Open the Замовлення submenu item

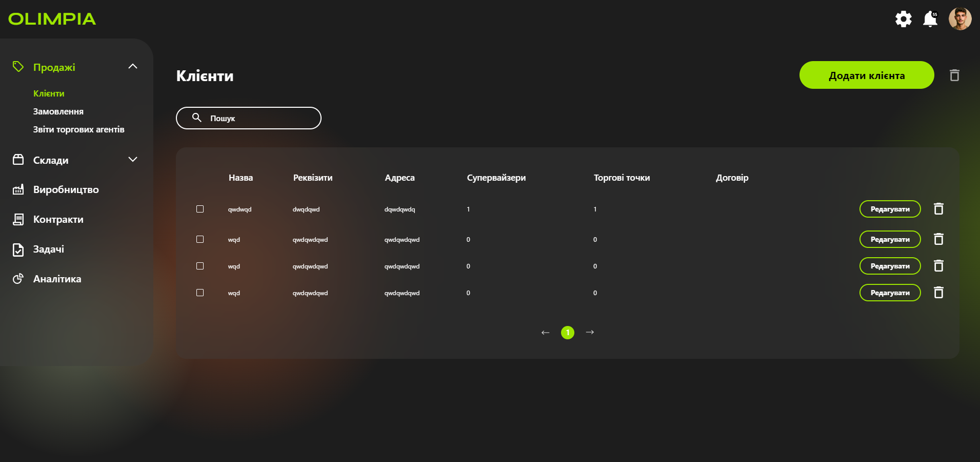pyautogui.click(x=58, y=111)
